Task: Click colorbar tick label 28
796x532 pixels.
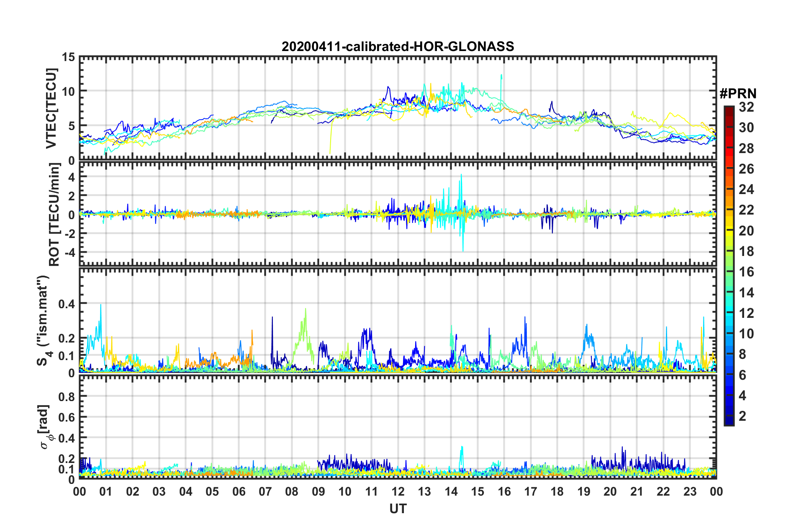Action: (746, 148)
